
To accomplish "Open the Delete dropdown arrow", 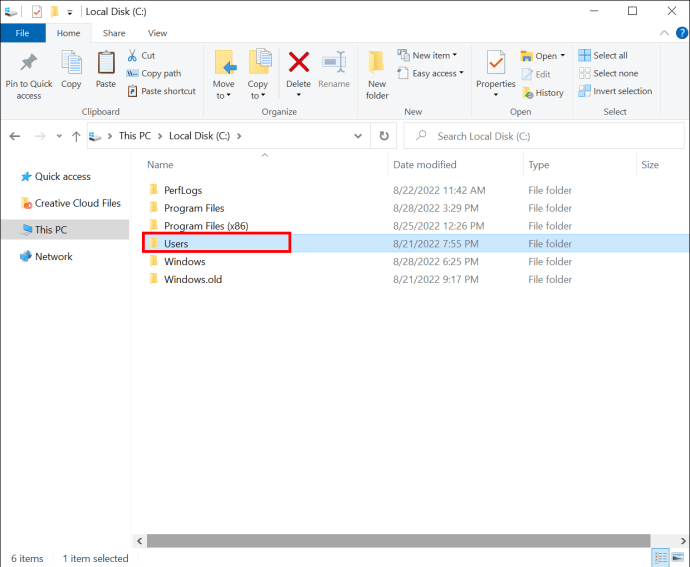I will point(299,95).
